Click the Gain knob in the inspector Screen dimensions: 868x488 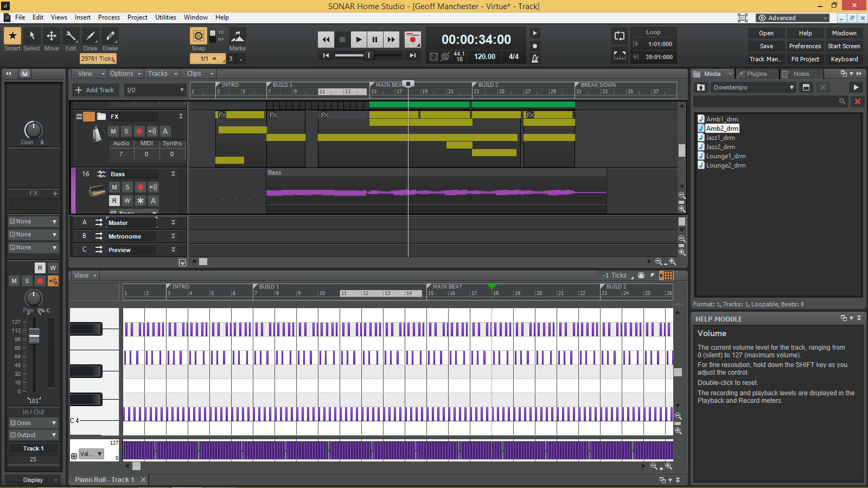[33, 130]
